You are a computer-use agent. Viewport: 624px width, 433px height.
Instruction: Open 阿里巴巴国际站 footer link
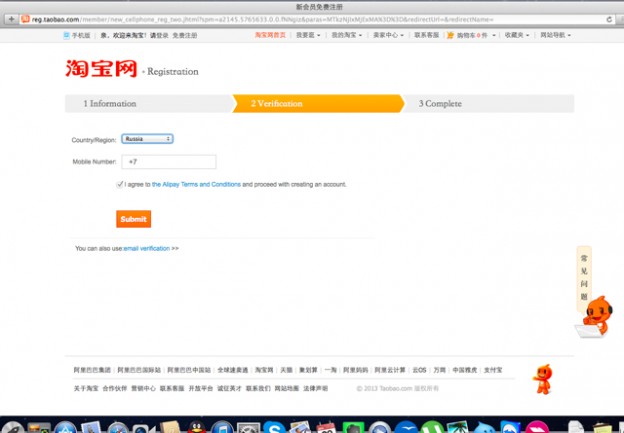(139, 370)
